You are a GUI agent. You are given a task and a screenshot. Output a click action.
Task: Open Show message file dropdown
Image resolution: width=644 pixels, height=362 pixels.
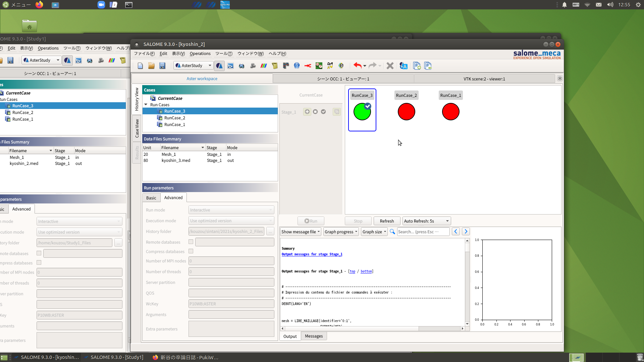pos(301,232)
